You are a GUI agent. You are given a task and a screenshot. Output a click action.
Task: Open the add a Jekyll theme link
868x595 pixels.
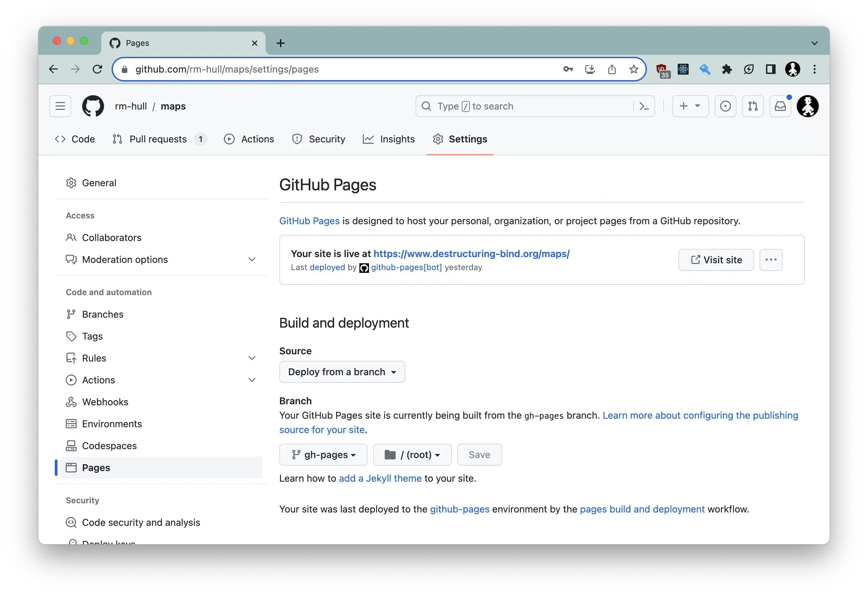380,478
